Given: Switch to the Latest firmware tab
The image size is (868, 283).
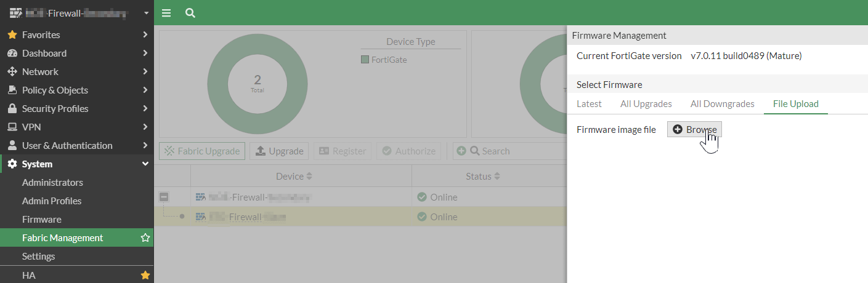Looking at the screenshot, I should [589, 103].
